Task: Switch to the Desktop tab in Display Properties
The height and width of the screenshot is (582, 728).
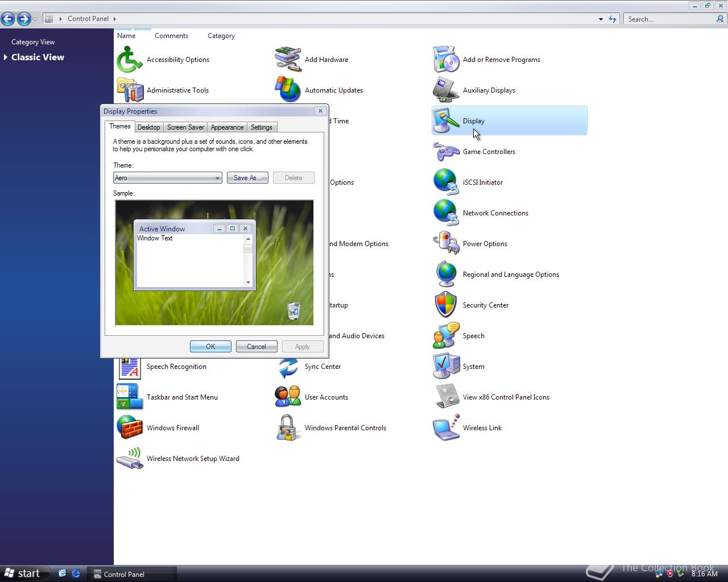Action: (x=148, y=127)
